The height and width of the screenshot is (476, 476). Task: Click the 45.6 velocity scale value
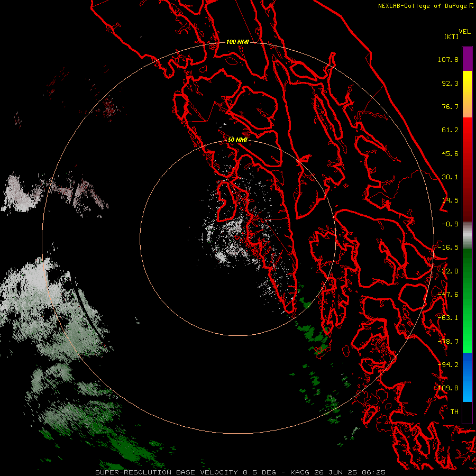pyautogui.click(x=450, y=153)
